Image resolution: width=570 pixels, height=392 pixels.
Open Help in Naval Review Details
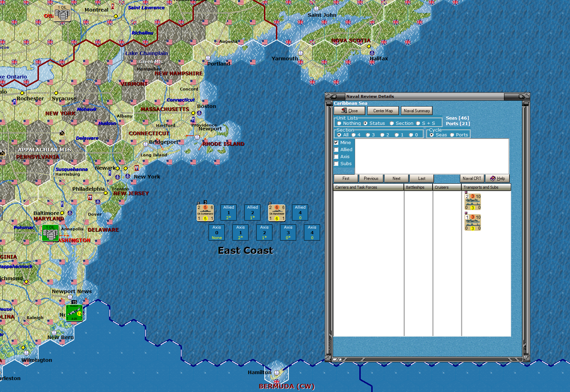click(497, 178)
